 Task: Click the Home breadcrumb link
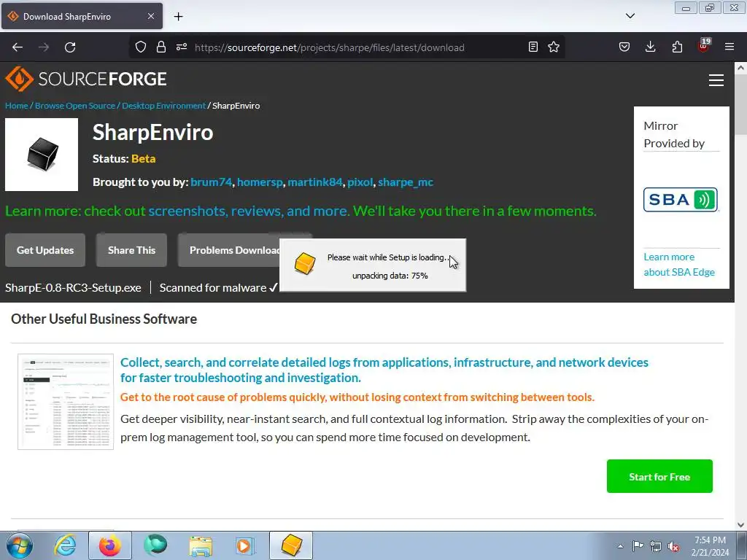16,106
